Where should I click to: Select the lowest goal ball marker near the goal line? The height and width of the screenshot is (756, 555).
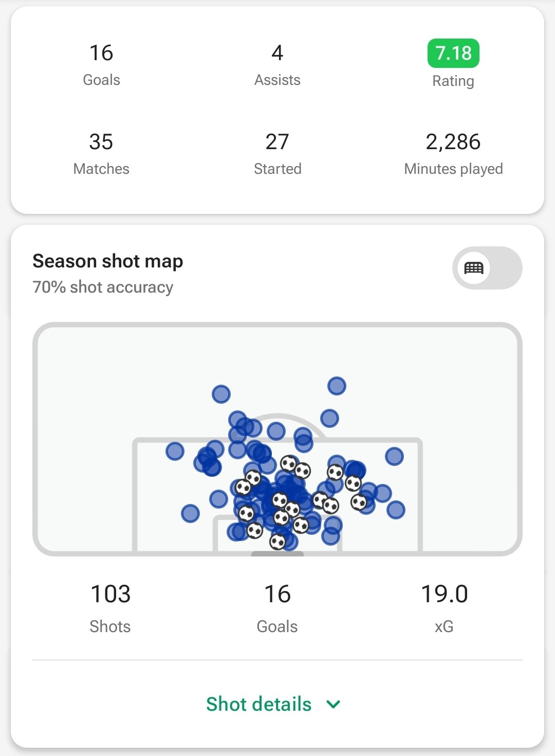[277, 541]
